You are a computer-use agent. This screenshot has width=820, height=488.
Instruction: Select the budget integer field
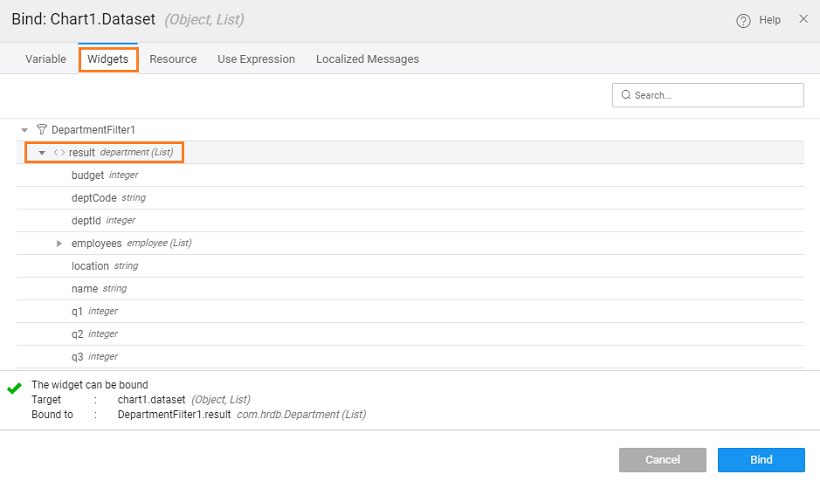pos(88,175)
